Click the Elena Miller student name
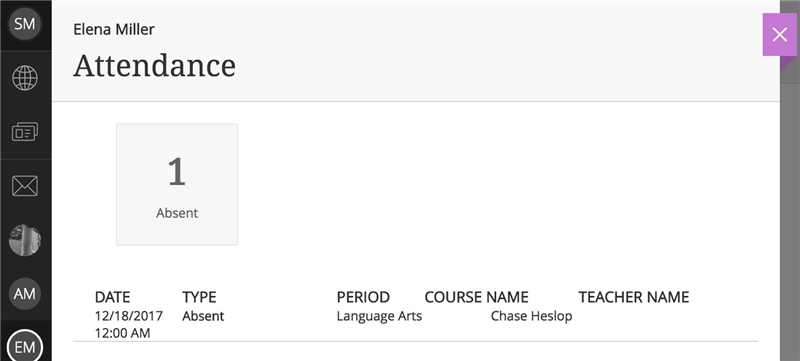800x361 pixels. point(114,29)
